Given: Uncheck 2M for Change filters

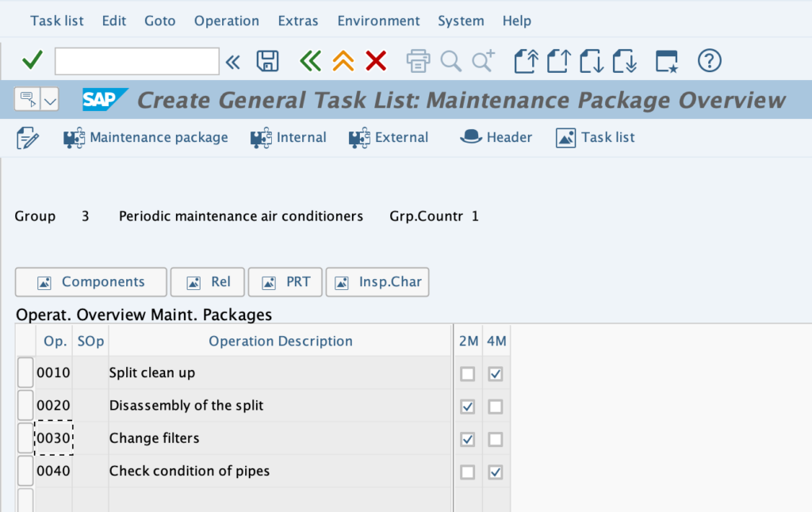Looking at the screenshot, I should 468,440.
